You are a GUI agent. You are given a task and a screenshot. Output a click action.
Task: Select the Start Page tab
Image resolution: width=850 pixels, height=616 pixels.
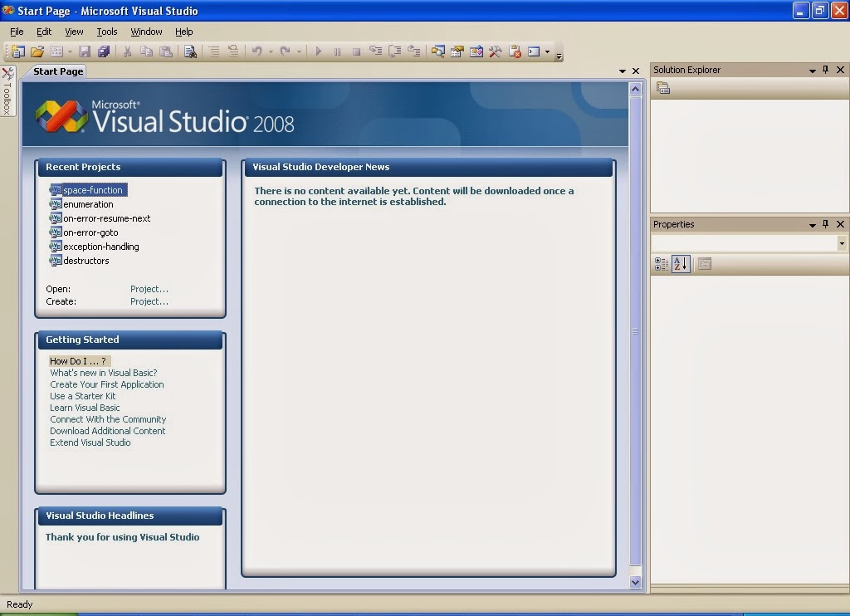tap(58, 71)
